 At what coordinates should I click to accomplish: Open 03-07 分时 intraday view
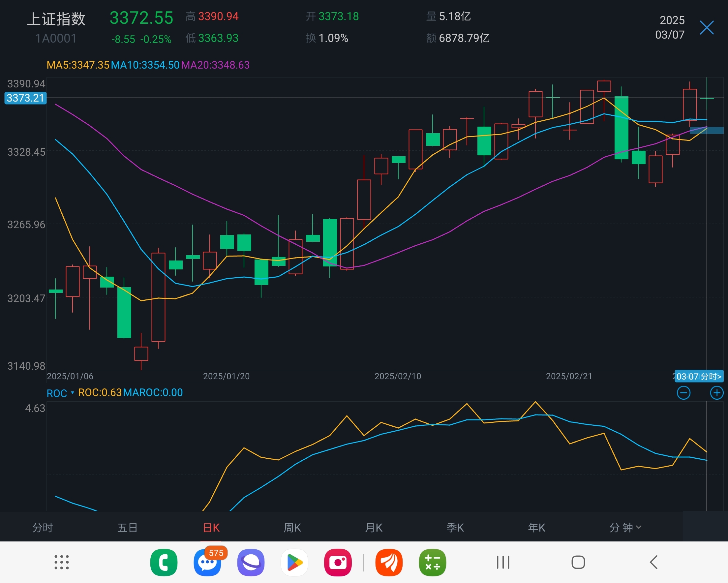699,376
